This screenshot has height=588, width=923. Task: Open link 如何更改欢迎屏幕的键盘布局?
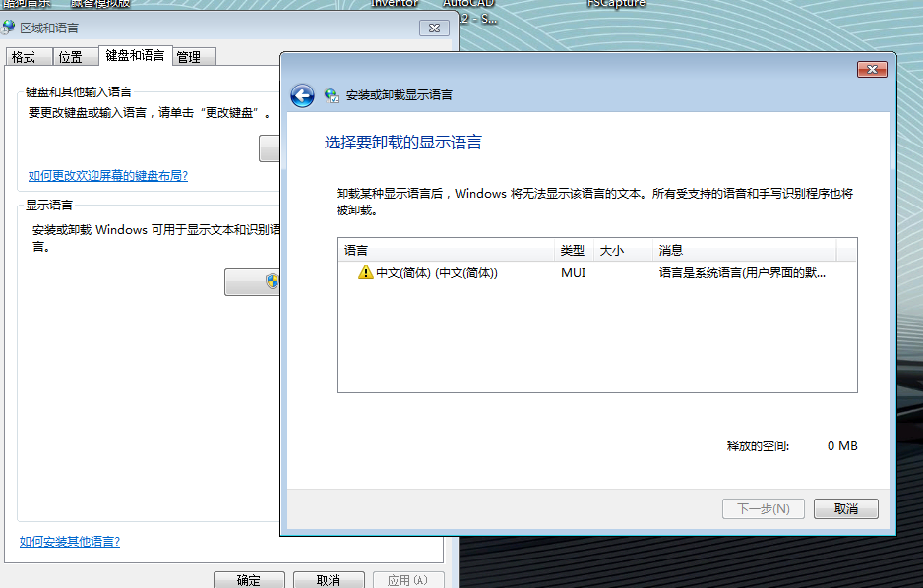click(x=107, y=176)
